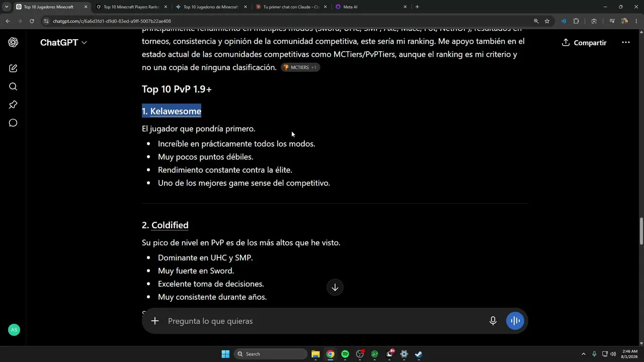This screenshot has width=644, height=362.
Task: Expand the ChatGPT model selector dropdown
Action: tap(63, 43)
